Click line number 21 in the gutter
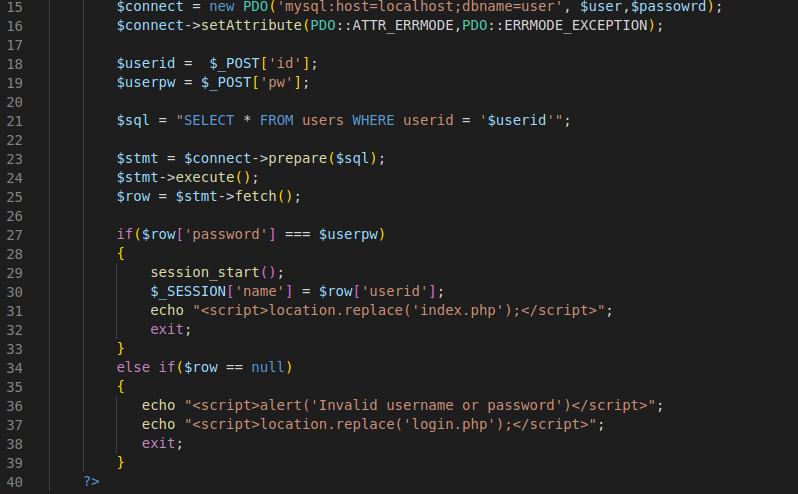The width and height of the screenshot is (798, 494). [14, 121]
